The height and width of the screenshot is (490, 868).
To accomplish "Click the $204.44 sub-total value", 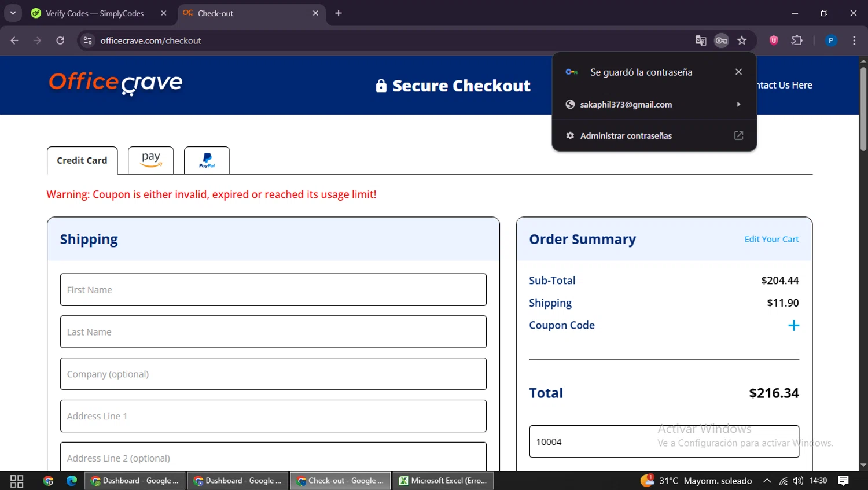I will pos(779,281).
